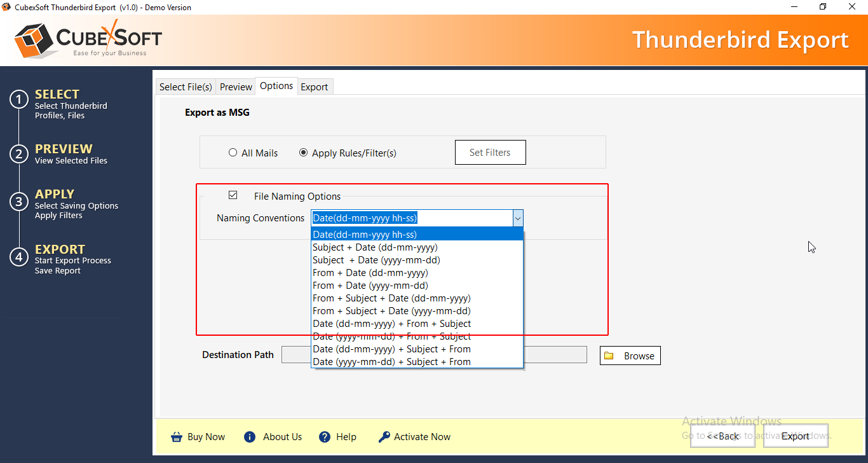
Task: Choose From + Date (dd-mm-yyyy) option
Action: (417, 273)
